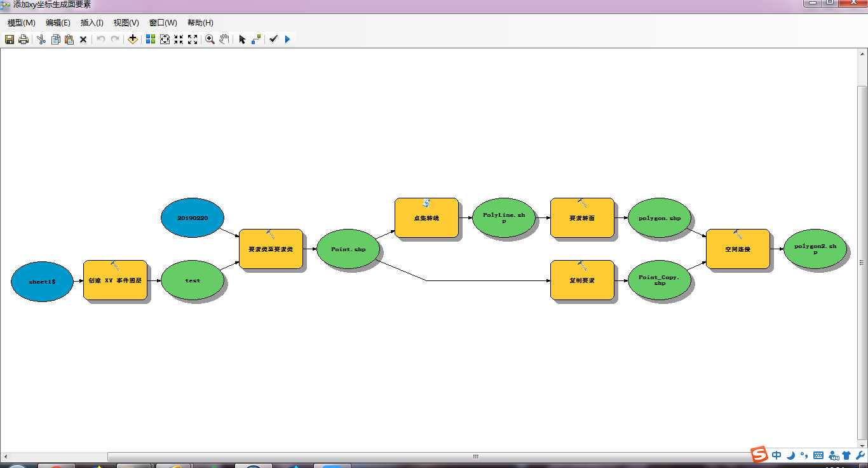Select the polygon.shp output oval
Image resolution: width=868 pixels, height=468 pixels.
click(660, 217)
